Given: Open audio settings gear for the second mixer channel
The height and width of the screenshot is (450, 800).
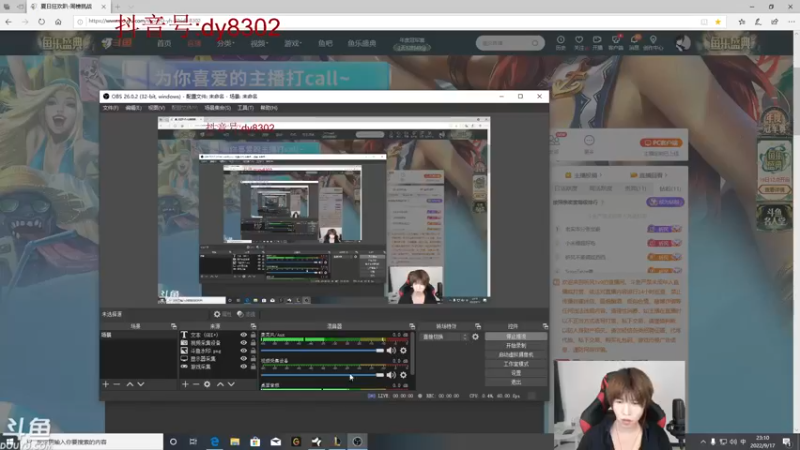Looking at the screenshot, I should (x=403, y=375).
